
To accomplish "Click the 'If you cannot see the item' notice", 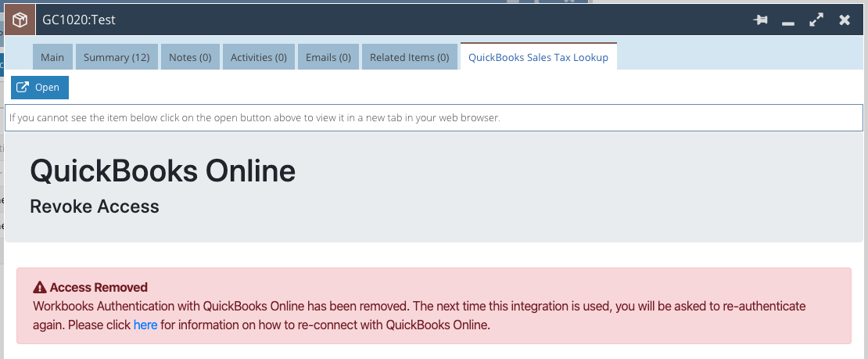I will coord(434,117).
